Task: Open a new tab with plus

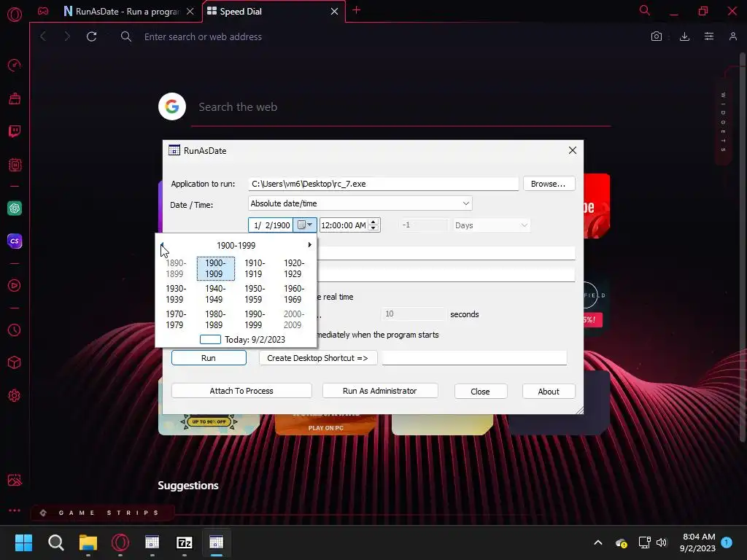Action: point(356,10)
